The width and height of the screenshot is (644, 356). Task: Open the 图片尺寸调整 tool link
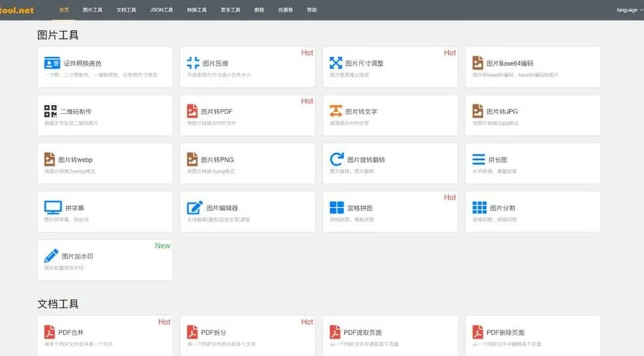pos(364,63)
